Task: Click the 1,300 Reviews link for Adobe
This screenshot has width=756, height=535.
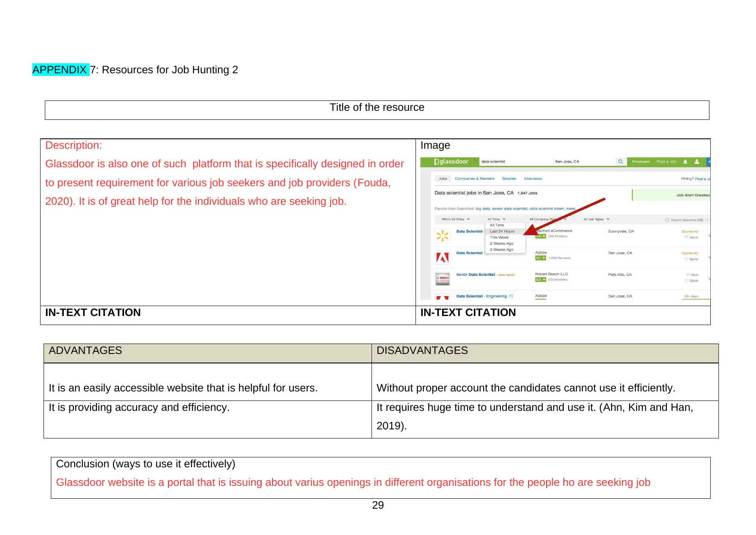Action: coord(559,258)
